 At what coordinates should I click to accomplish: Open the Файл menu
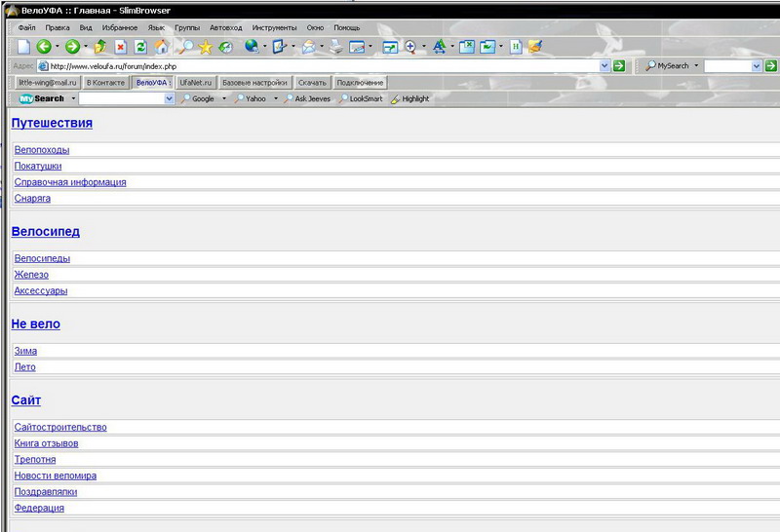click(27, 28)
